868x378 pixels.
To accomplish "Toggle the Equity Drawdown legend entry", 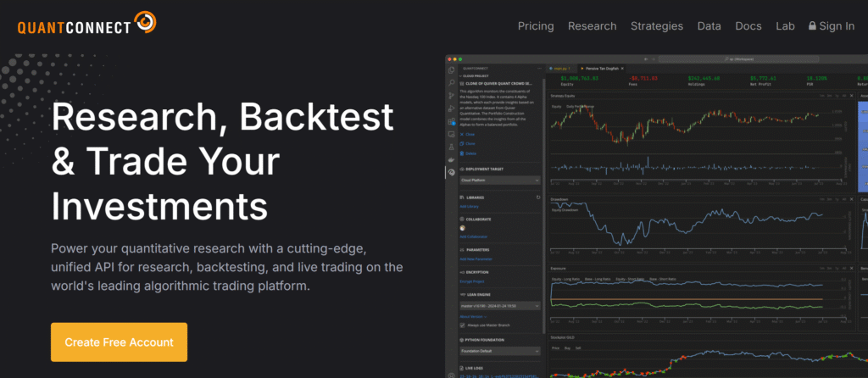I will tap(565, 210).
